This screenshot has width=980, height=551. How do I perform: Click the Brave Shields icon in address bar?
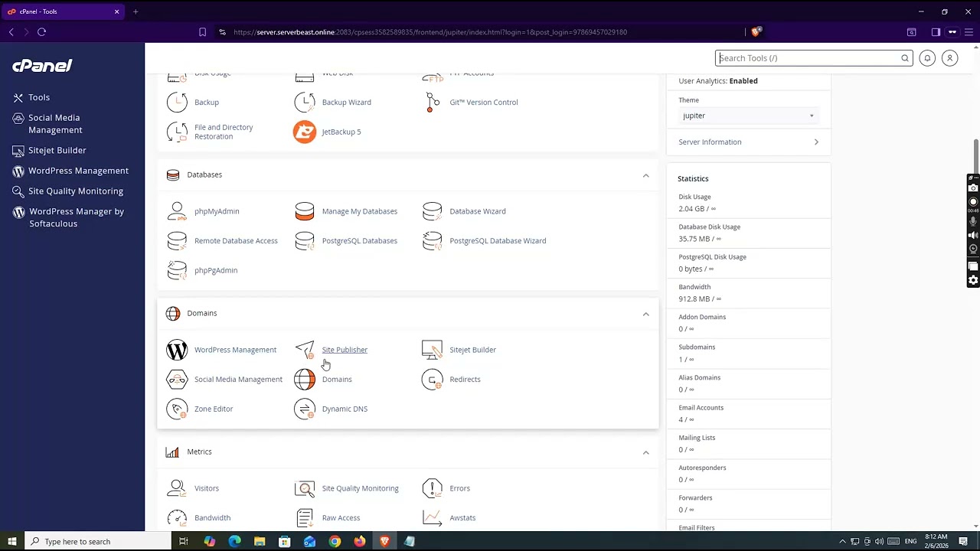756,32
